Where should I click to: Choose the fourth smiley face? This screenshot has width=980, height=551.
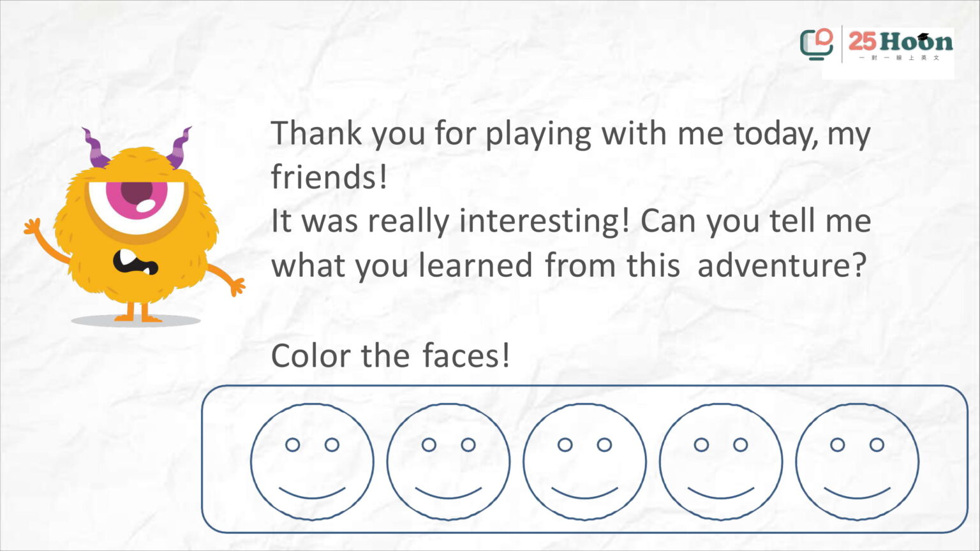721,462
